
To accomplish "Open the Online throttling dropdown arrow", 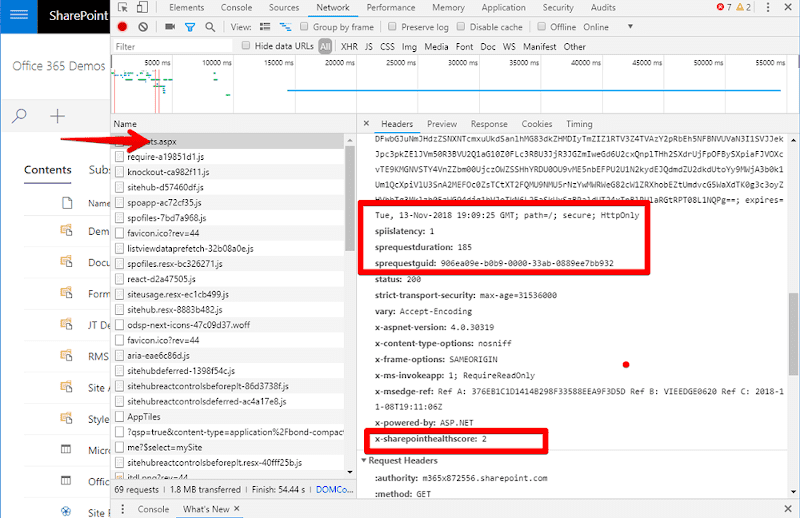I will point(630,27).
